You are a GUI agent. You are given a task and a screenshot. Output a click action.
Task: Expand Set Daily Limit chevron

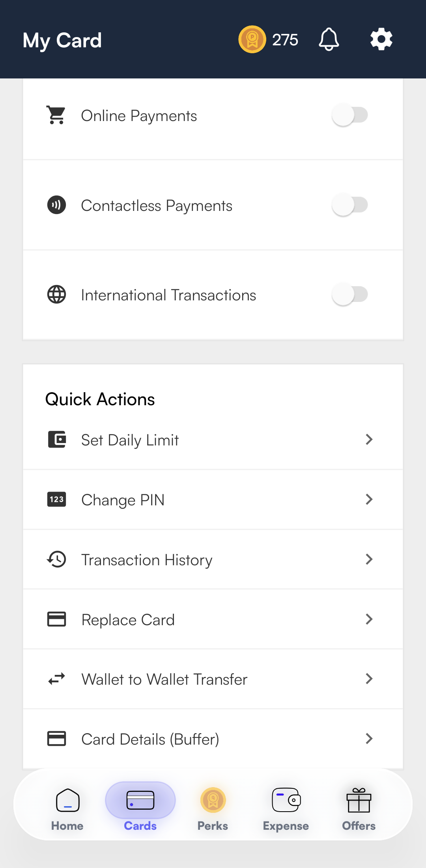369,440
